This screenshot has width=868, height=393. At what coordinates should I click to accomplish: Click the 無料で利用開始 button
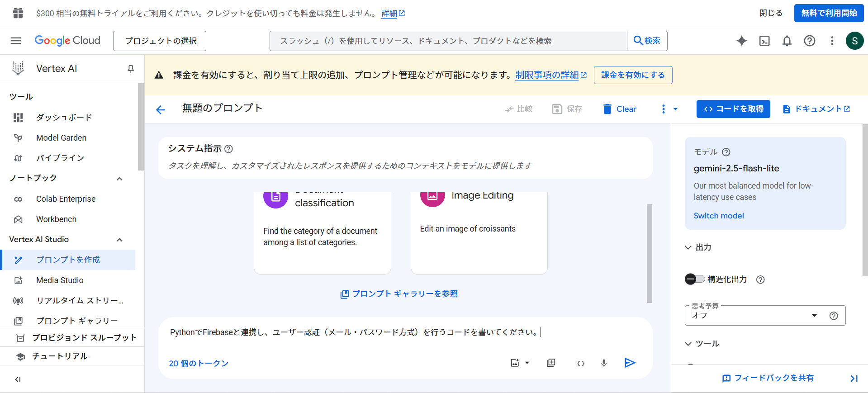coord(829,13)
